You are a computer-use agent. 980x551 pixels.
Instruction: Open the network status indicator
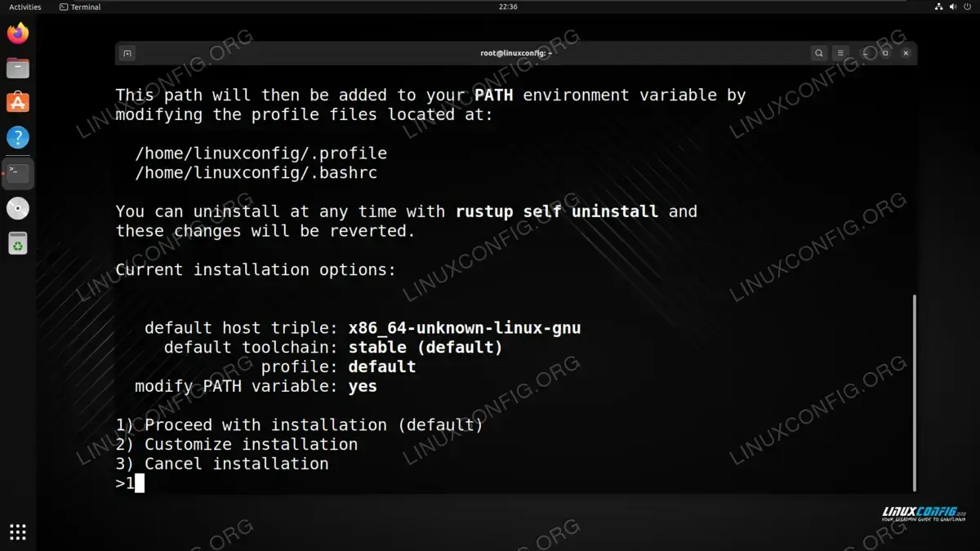pyautogui.click(x=939, y=7)
